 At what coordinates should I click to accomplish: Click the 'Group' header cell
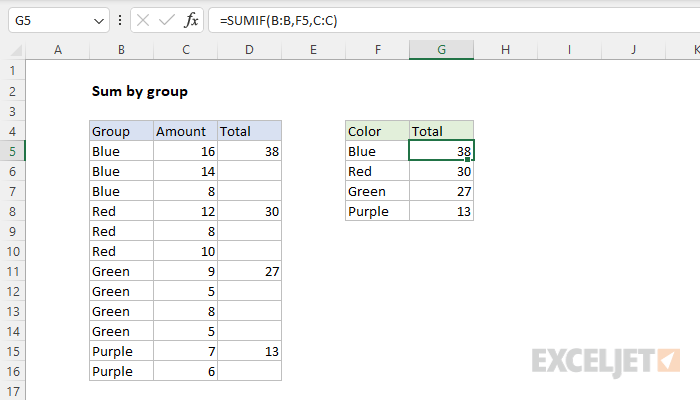click(121, 131)
